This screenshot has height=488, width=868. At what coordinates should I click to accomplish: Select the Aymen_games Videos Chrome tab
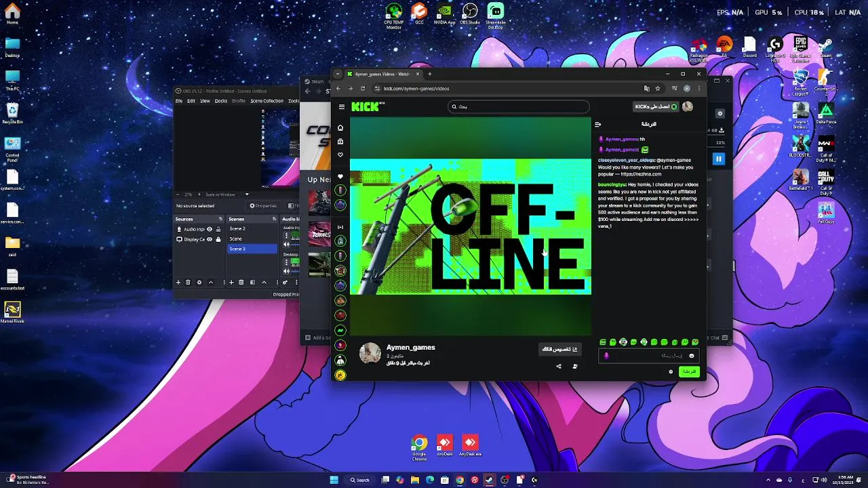(x=383, y=74)
